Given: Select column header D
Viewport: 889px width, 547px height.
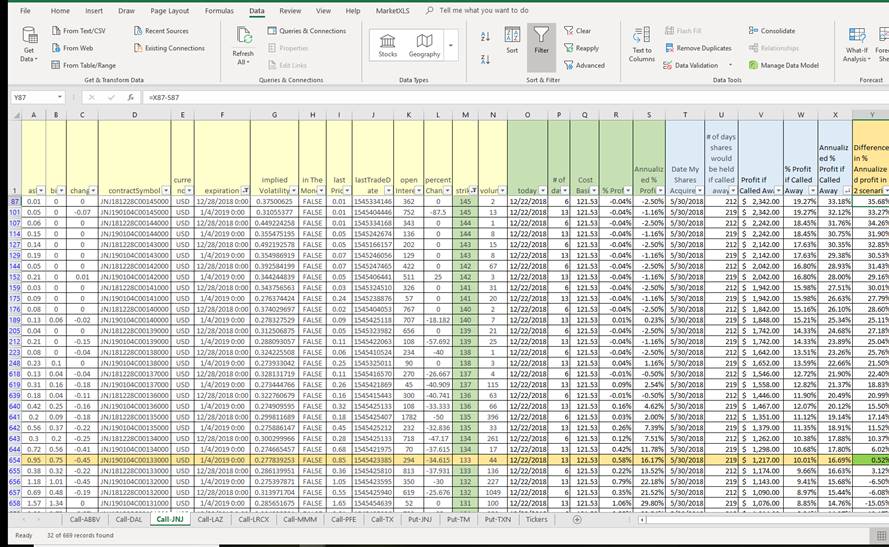Looking at the screenshot, I should click(x=134, y=115).
